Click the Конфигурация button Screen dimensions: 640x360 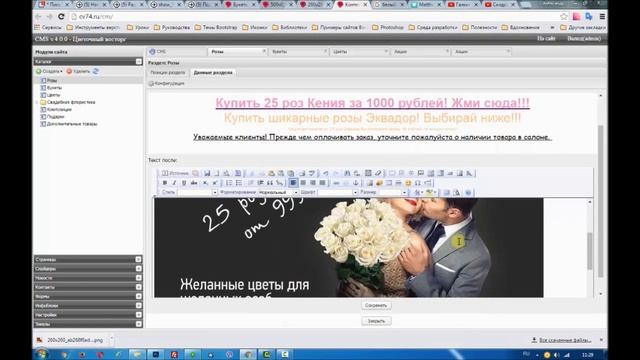167,83
